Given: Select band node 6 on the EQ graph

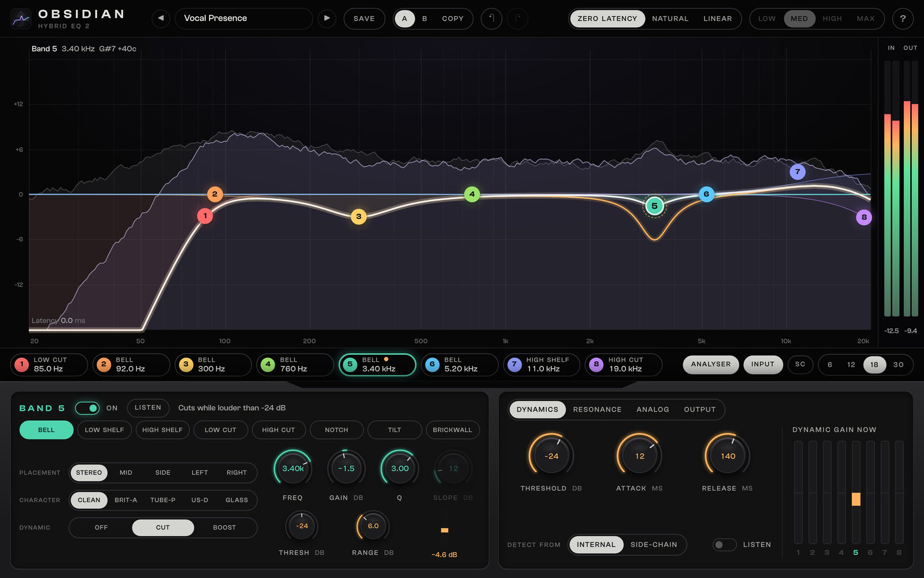Looking at the screenshot, I should click(706, 194).
